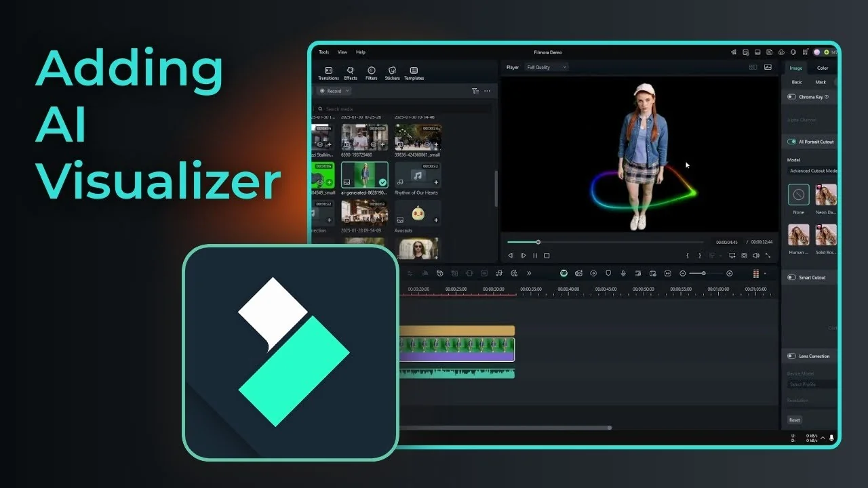Turn on Smart Cutout
This screenshot has width=868, height=488.
[x=791, y=277]
